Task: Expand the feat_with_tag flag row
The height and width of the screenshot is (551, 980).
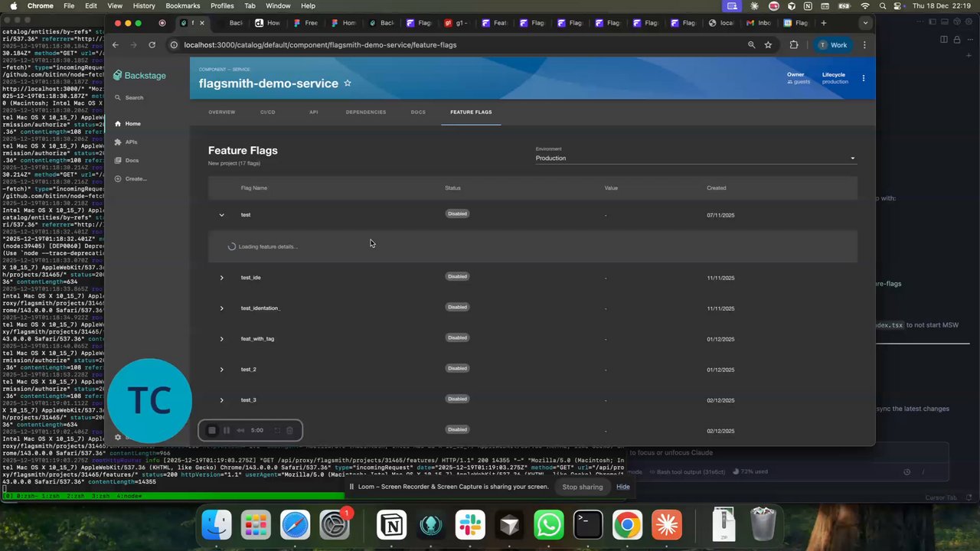Action: (x=222, y=339)
